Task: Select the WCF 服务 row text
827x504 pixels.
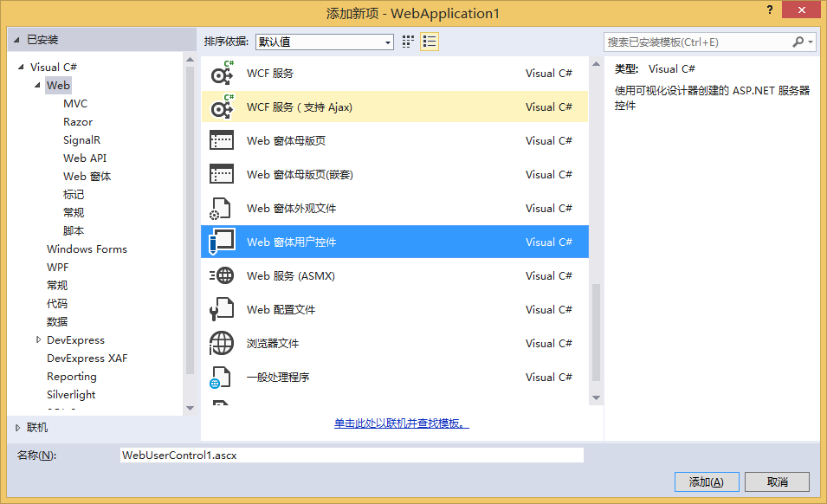Action: [x=270, y=74]
